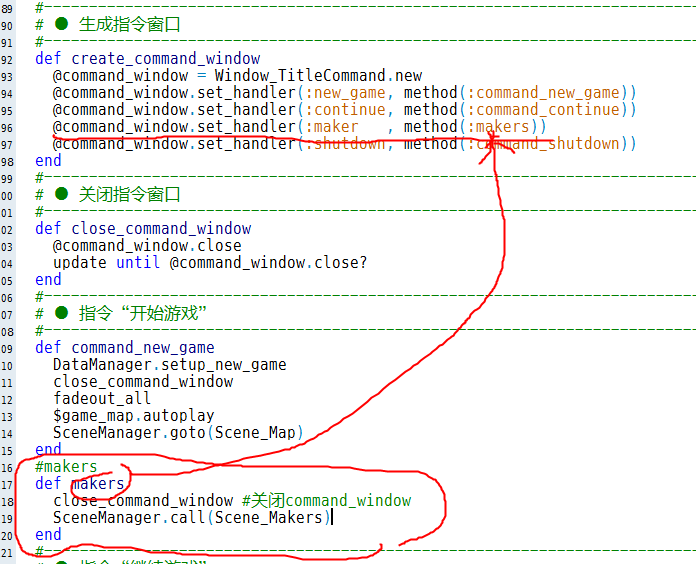Click line number 19 in the gutter
The image size is (696, 564).
(7, 519)
